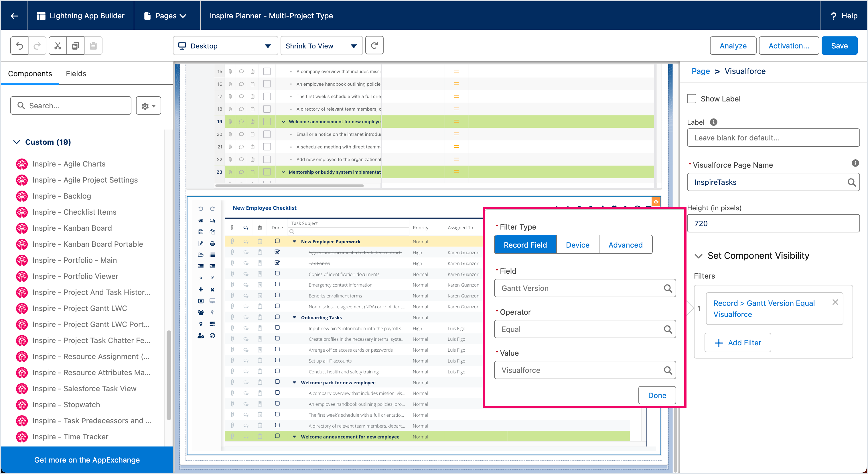Click the user with clock icon

(201, 336)
